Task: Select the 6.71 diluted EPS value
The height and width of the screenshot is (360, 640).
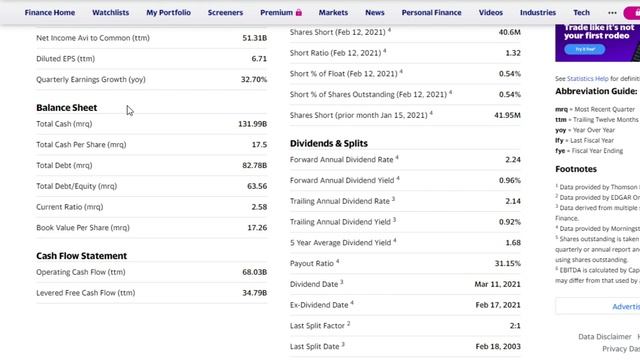Action: coord(259,59)
